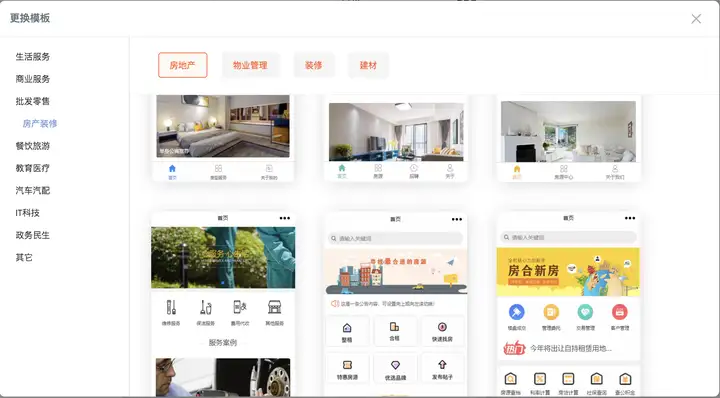Click the 快速找房 icon tile
Image resolution: width=720 pixels, height=398 pixels.
coord(442,331)
